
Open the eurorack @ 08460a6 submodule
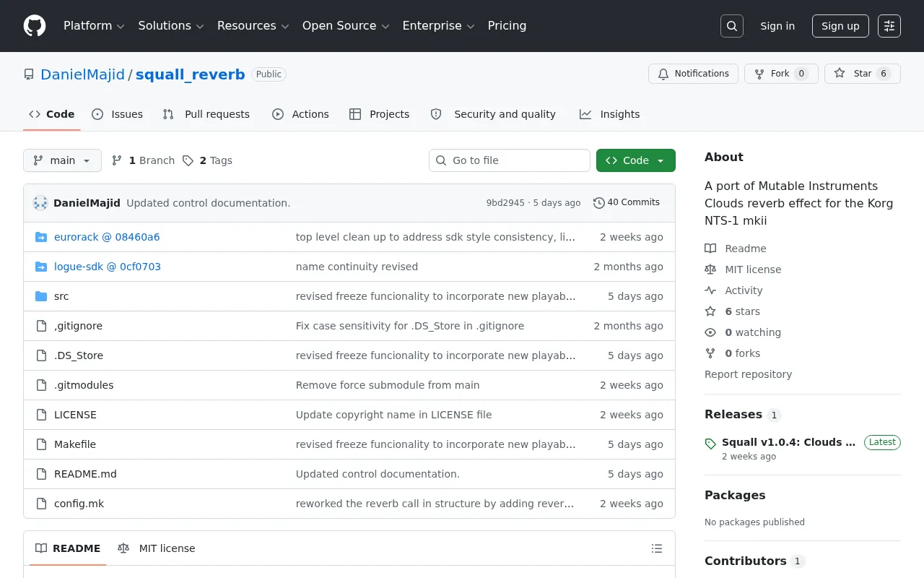(107, 237)
